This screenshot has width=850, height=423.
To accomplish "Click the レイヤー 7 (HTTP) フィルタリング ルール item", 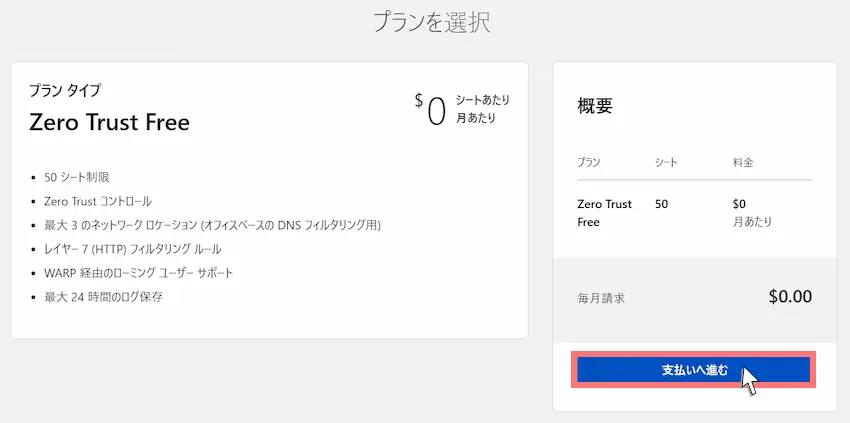I will (x=133, y=249).
